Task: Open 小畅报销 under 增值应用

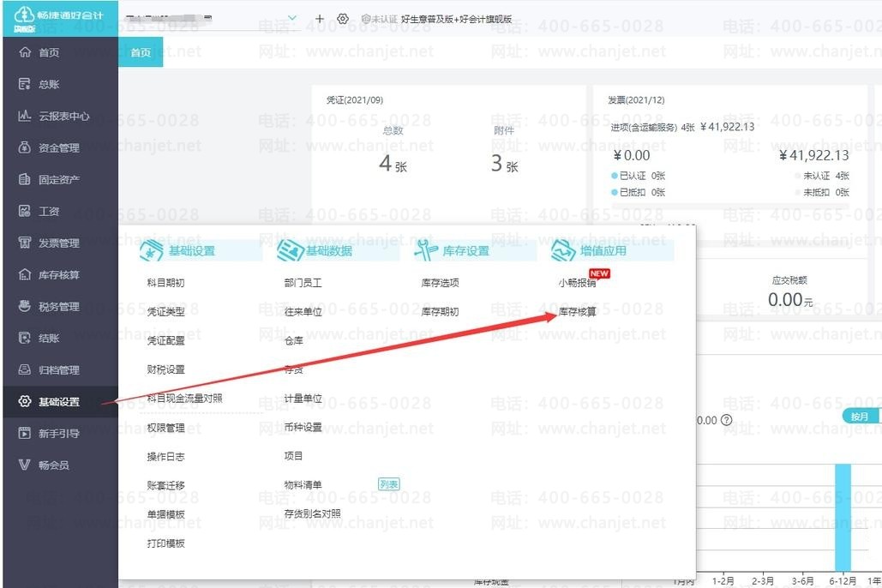Action: click(577, 283)
